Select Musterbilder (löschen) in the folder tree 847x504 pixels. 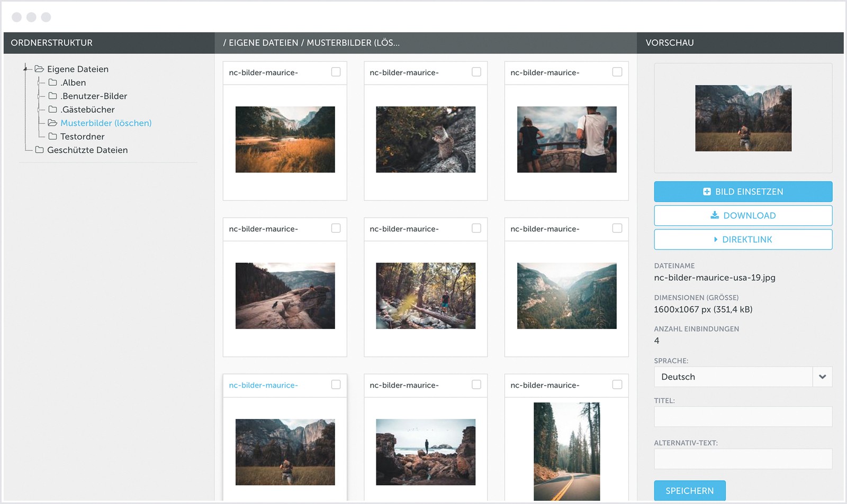(x=106, y=123)
